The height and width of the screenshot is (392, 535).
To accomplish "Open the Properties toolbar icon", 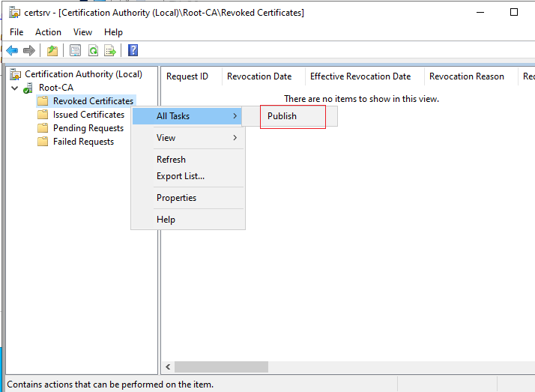I will pos(75,51).
